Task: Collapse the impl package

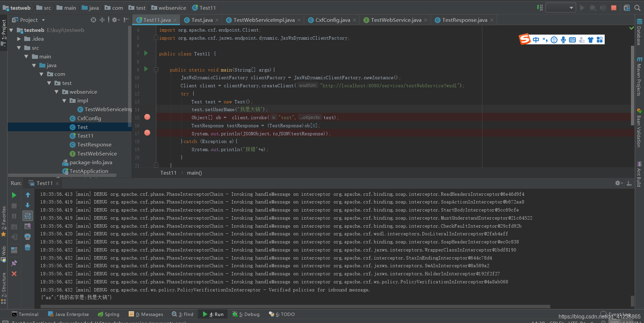Action: coord(64,101)
